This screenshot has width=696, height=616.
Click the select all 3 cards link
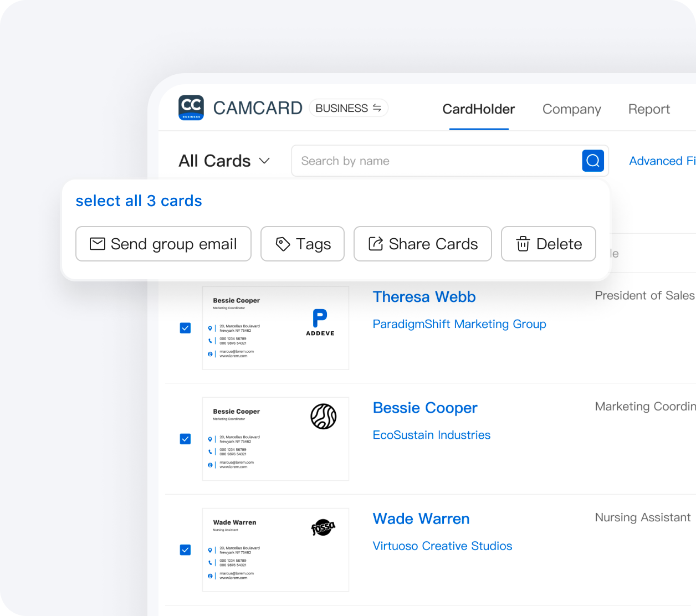pos(139,201)
